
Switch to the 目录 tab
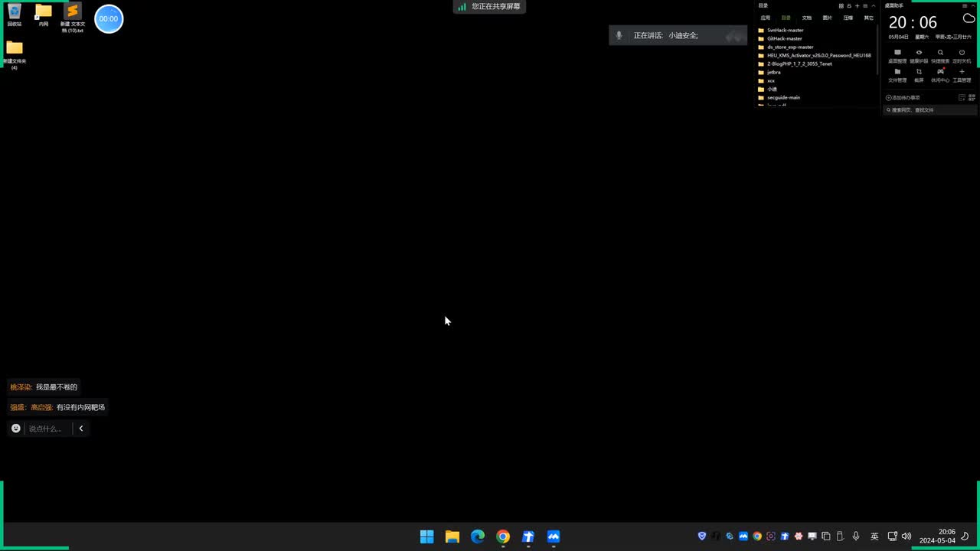(x=786, y=18)
